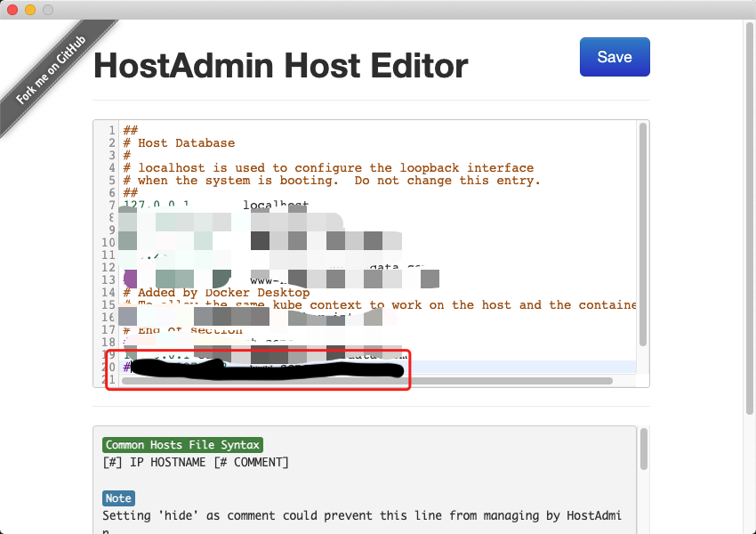Click line number 2 in gutter
Viewport: 756px width, 534px height.
[x=112, y=142]
